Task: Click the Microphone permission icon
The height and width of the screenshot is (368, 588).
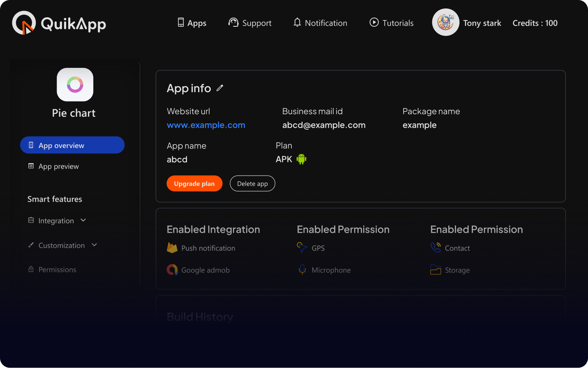Action: pyautogui.click(x=302, y=270)
